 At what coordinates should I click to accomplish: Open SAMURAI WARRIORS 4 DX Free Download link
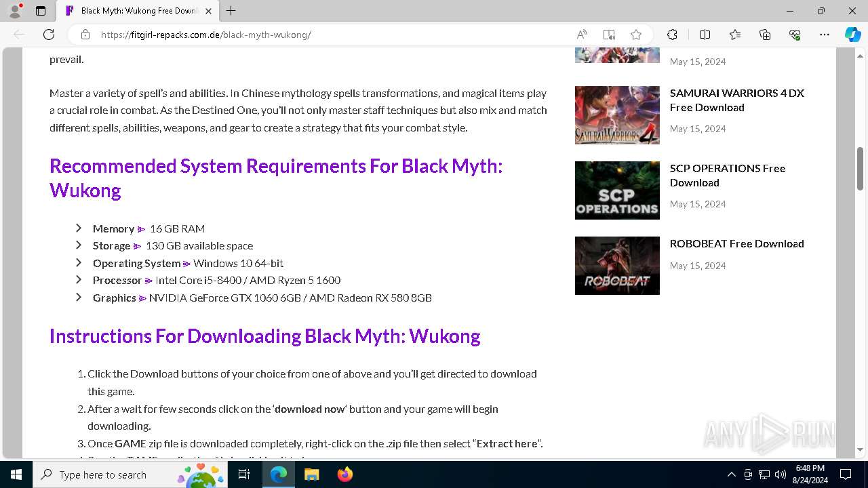(737, 100)
